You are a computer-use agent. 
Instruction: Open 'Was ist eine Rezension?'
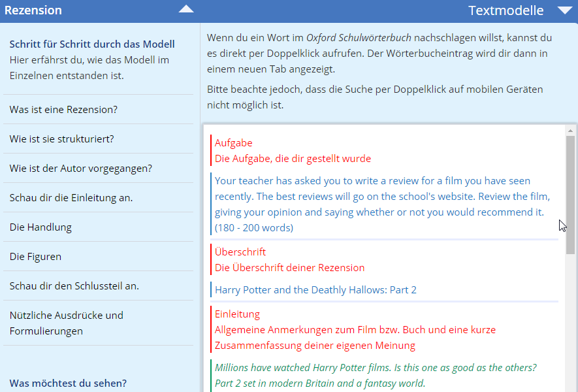point(63,109)
